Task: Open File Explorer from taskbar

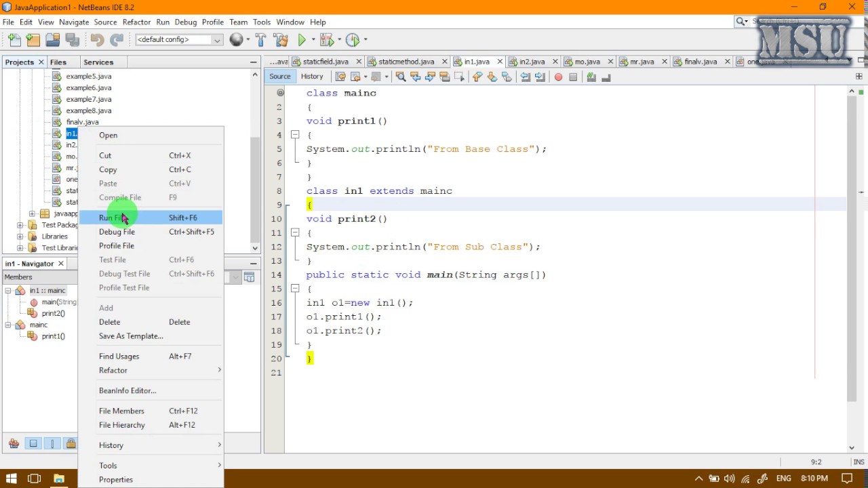Action: coord(59,479)
